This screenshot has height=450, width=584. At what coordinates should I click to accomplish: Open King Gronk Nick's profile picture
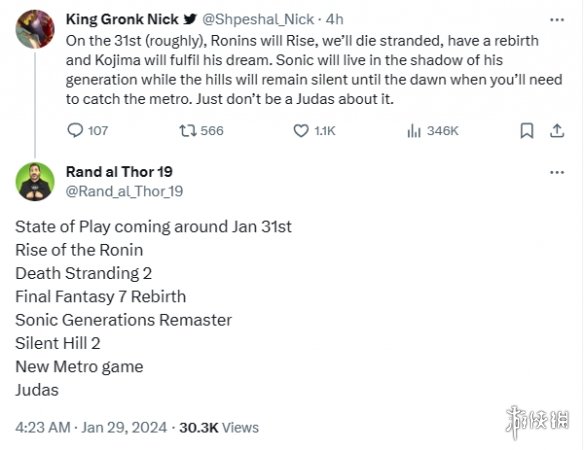click(35, 29)
